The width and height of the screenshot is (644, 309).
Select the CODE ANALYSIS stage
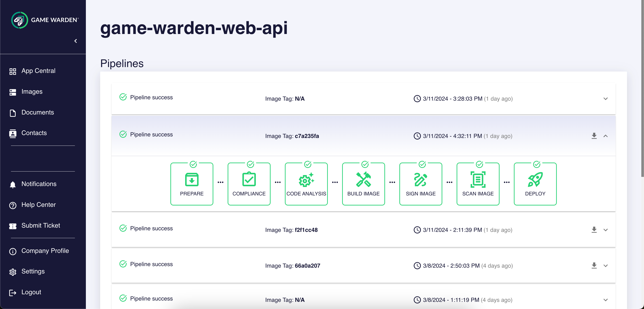click(x=306, y=184)
